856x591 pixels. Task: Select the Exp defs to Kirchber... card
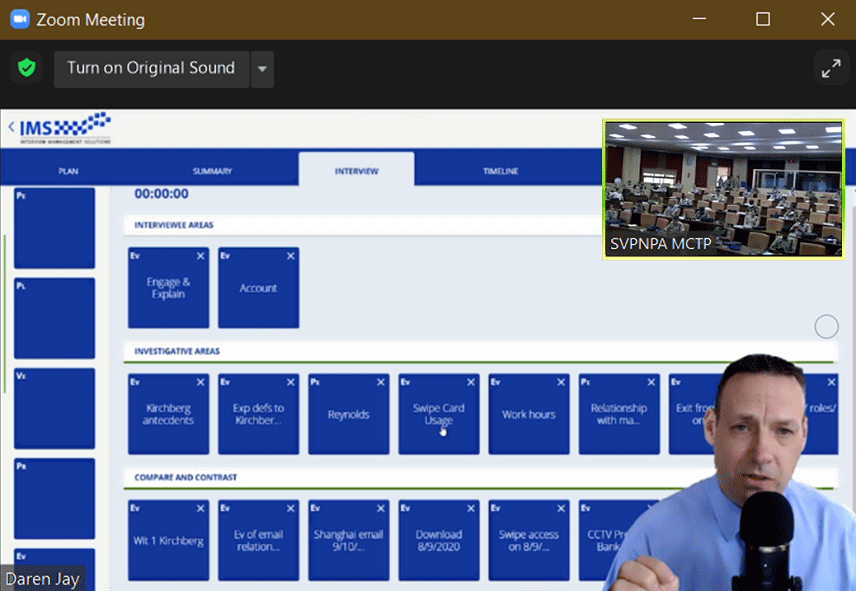[258, 414]
